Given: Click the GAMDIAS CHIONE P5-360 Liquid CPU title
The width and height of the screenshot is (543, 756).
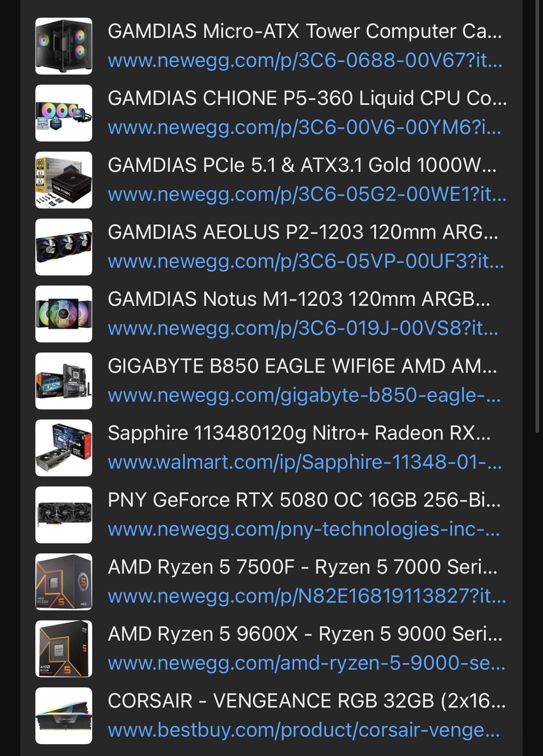Looking at the screenshot, I should pyautogui.click(x=307, y=98).
